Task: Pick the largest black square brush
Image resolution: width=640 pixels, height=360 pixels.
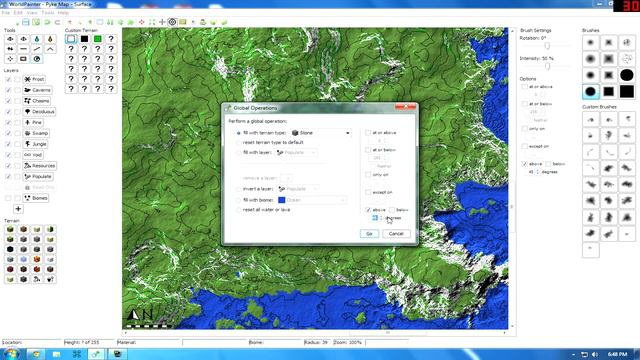Action: (627, 91)
